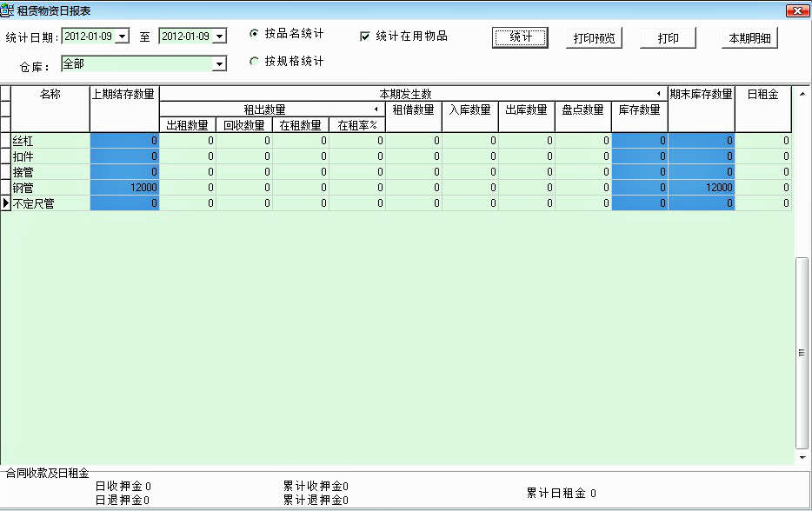Click the 打印预览 button
This screenshot has width=812, height=511.
(594, 38)
